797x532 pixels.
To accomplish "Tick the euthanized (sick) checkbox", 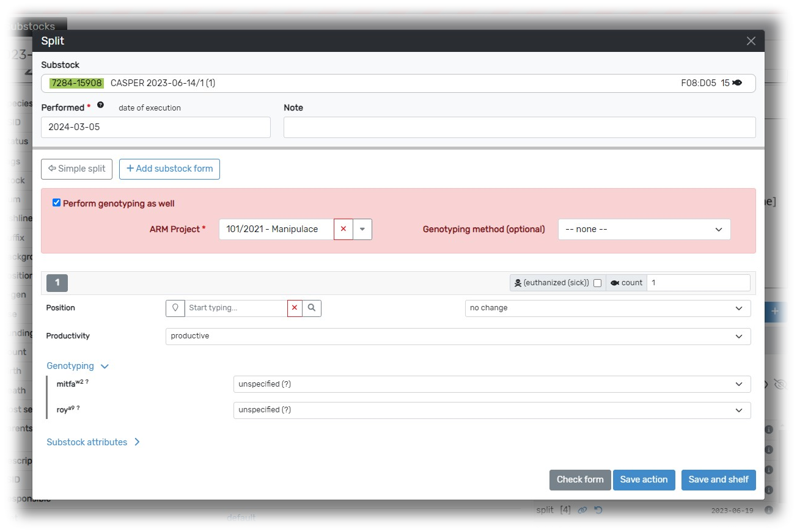I will pos(597,283).
